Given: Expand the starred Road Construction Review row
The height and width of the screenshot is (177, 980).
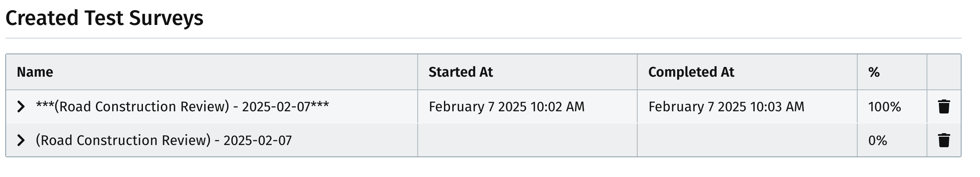Looking at the screenshot, I should pyautogui.click(x=21, y=106).
